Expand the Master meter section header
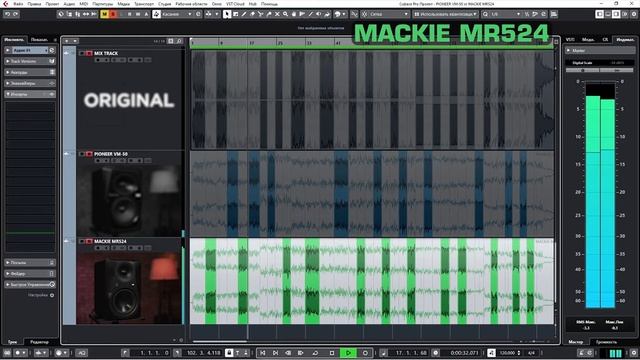This screenshot has height=360, width=640. pos(600,51)
